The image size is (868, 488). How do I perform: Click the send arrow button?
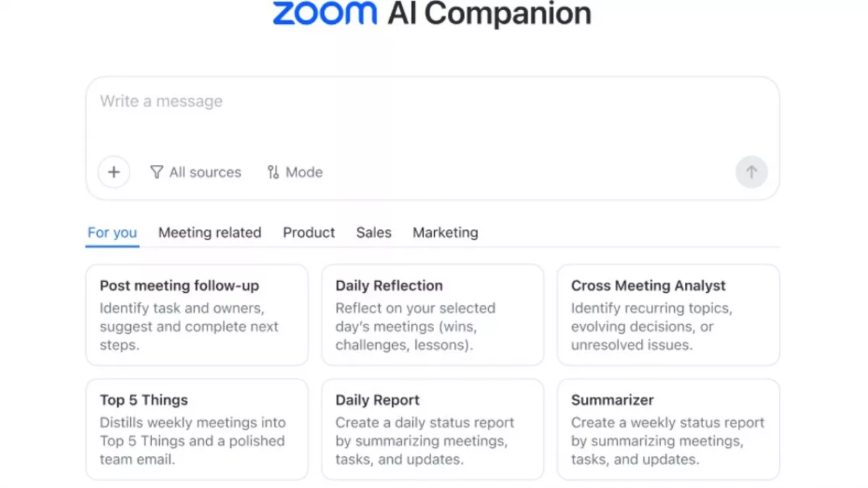click(x=752, y=172)
